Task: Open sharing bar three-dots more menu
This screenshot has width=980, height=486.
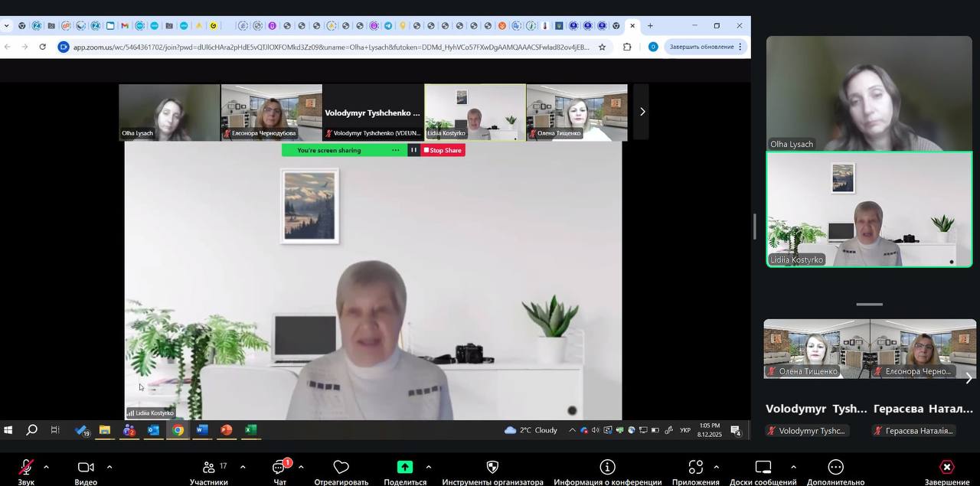Action: [x=395, y=150]
